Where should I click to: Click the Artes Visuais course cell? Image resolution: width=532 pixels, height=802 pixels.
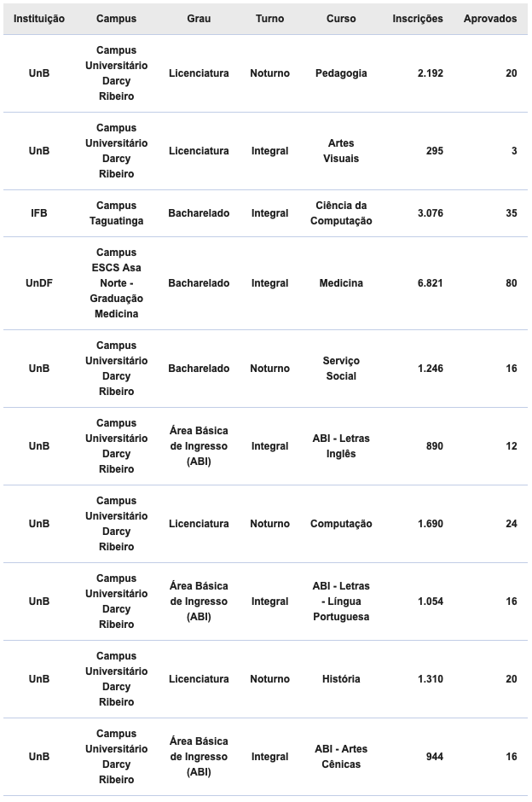click(x=341, y=151)
